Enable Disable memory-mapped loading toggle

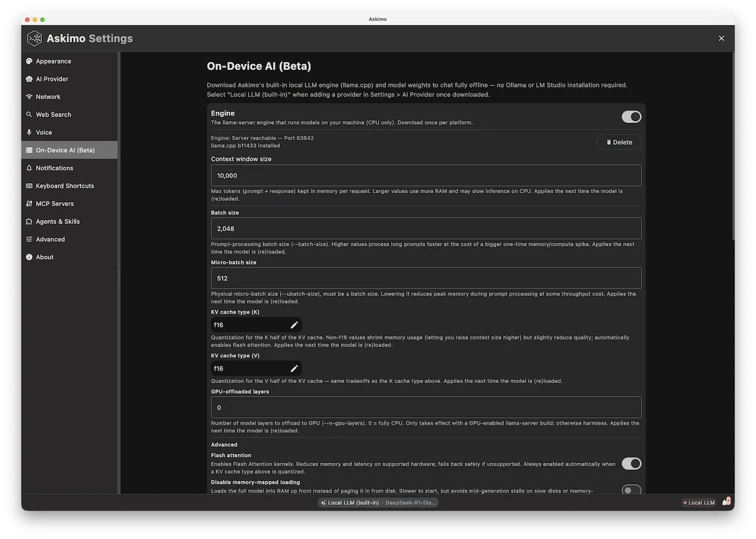click(x=631, y=490)
